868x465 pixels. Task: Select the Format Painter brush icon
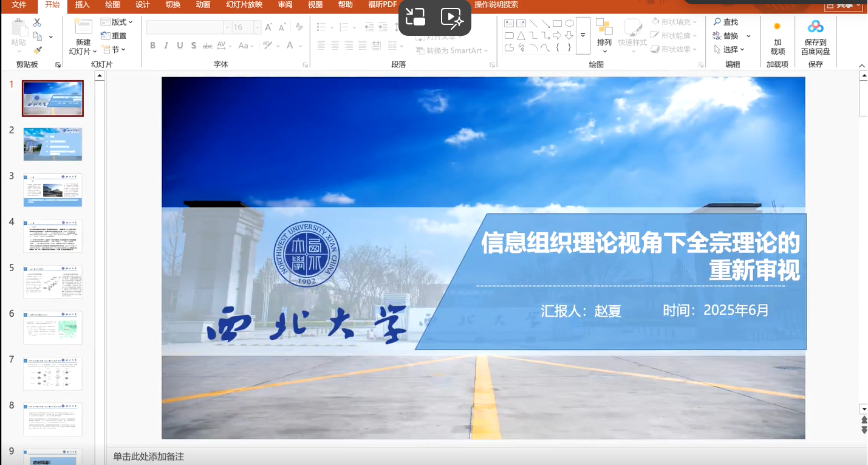coord(37,50)
